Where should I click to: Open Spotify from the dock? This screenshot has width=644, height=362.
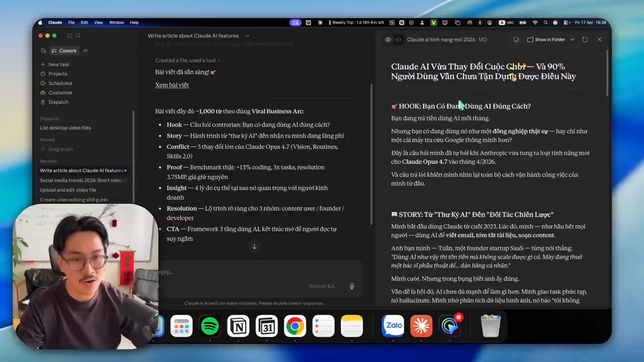tap(210, 326)
